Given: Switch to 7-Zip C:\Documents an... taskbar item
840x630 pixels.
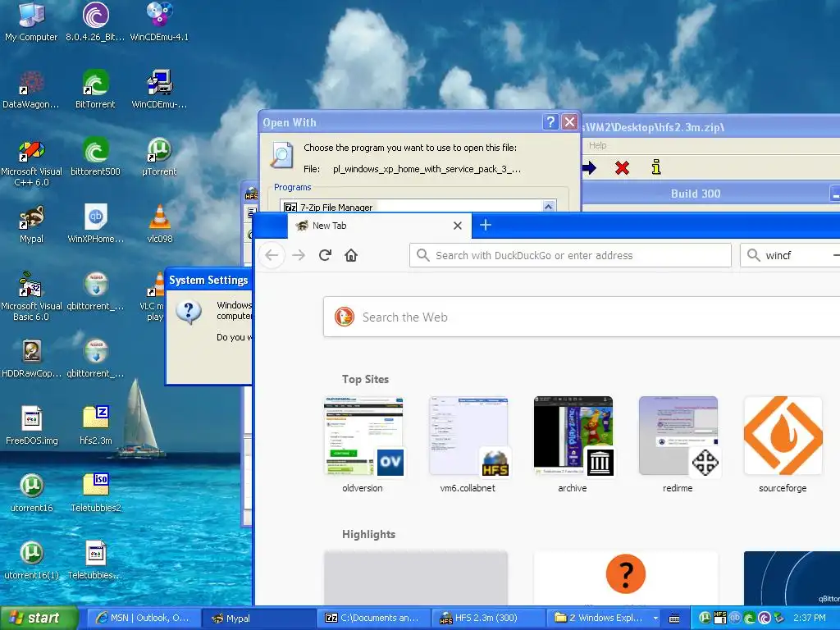Looking at the screenshot, I should (373, 619).
